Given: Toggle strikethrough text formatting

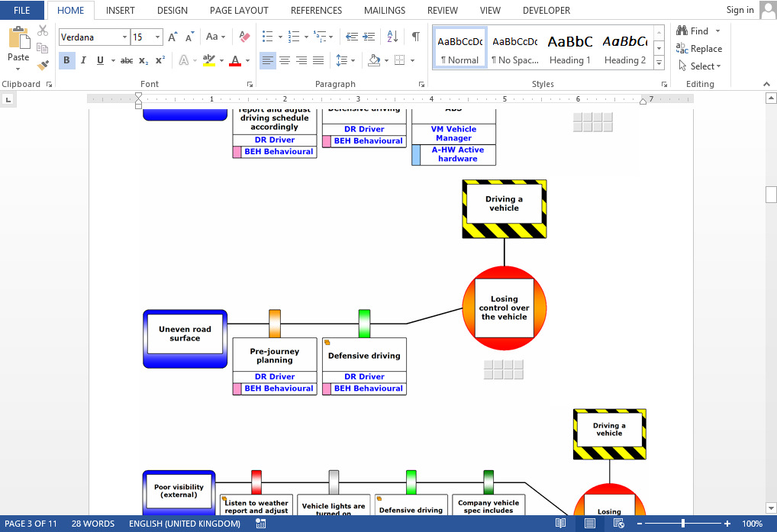Looking at the screenshot, I should point(127,60).
